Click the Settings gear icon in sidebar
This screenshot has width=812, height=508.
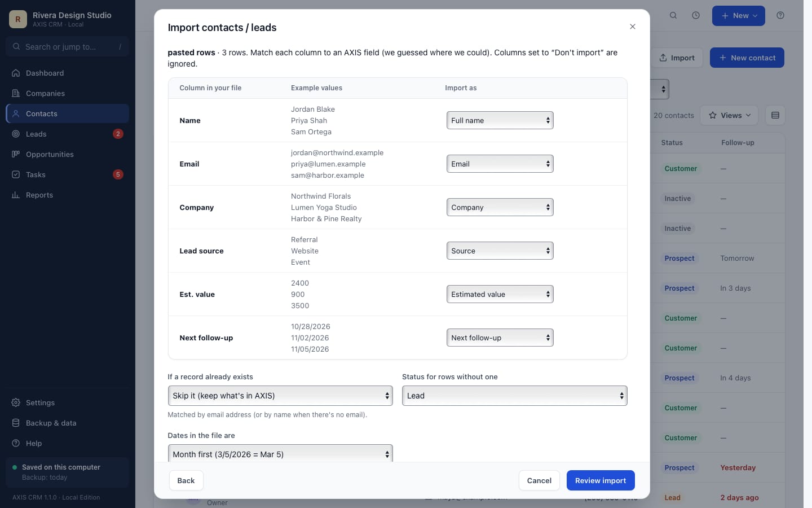tap(16, 402)
